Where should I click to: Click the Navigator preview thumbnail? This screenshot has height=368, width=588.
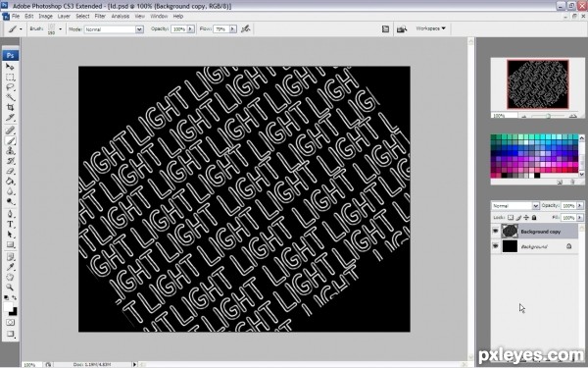tap(538, 84)
